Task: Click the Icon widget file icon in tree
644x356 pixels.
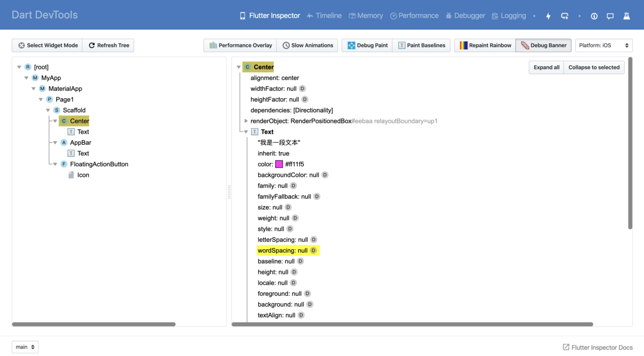Action: (x=71, y=175)
